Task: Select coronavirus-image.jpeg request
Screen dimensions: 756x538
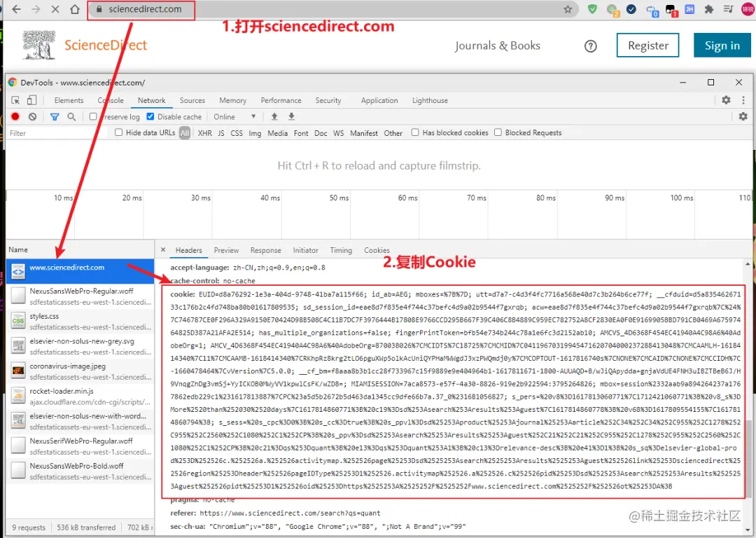Action: coord(80,371)
